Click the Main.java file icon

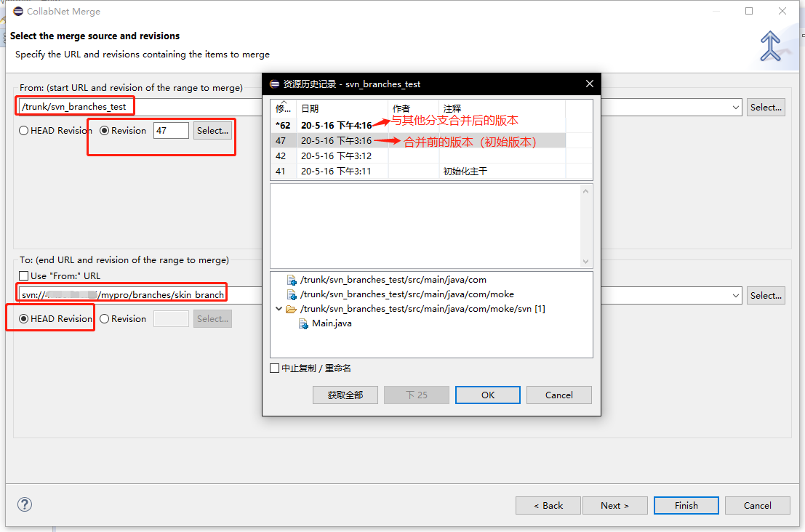click(303, 323)
